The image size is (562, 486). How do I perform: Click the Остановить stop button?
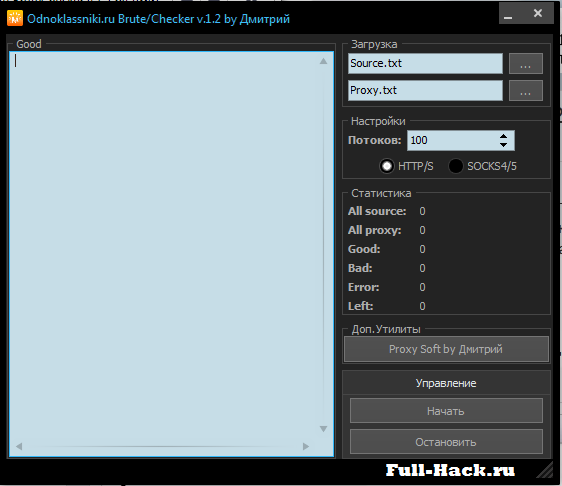click(x=446, y=442)
